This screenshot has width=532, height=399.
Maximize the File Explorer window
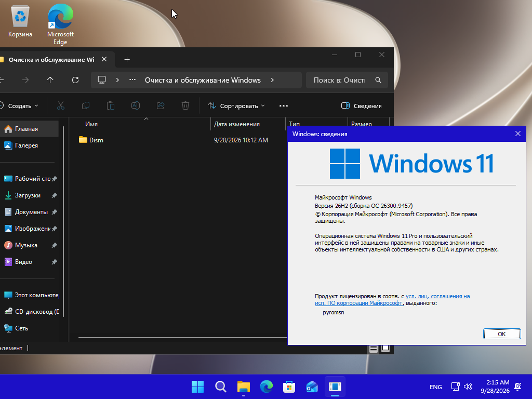click(358, 55)
